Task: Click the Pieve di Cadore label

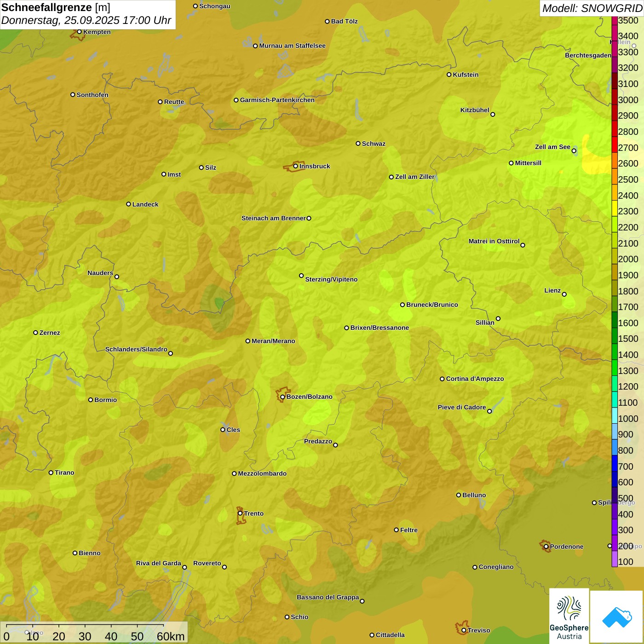Action: tap(462, 407)
